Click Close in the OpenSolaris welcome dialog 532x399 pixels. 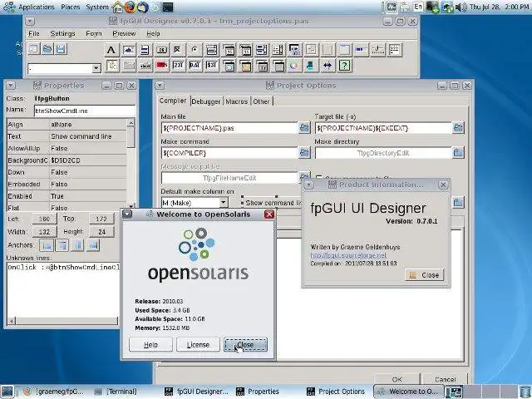tap(245, 345)
